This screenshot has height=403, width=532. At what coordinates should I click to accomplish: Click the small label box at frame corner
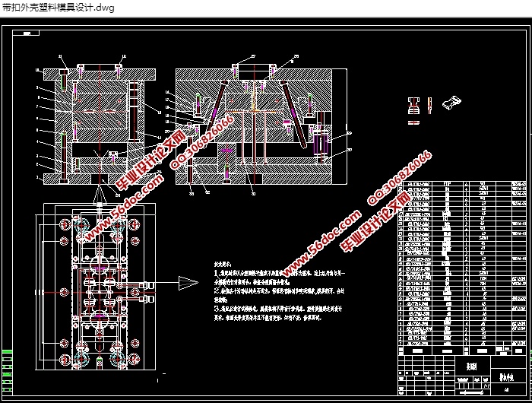[29, 34]
